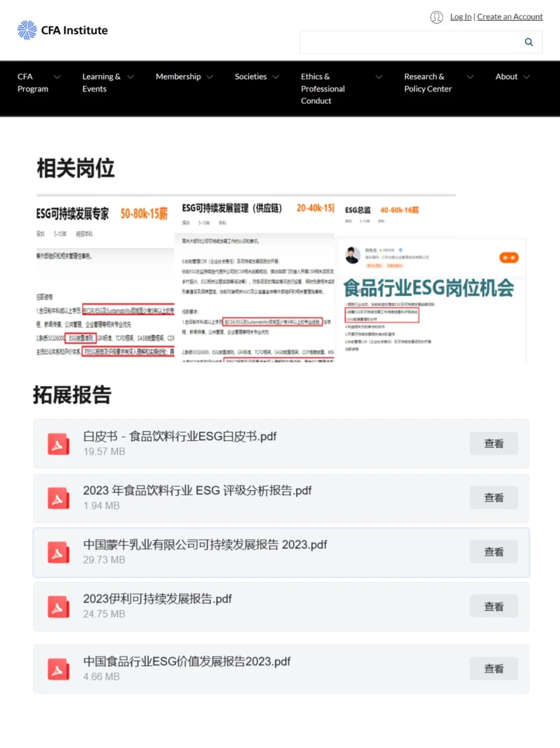The image size is (560, 748).
Task: Expand chevron next to CFA Program
Action: 57,77
